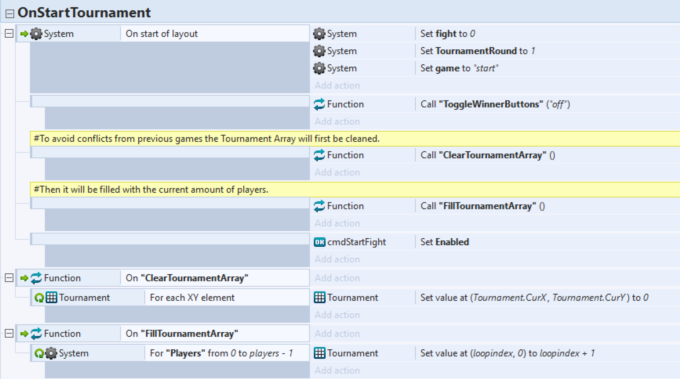The image size is (680, 379).
Task: Collapse the "On start of layout" event
Action: (x=9, y=33)
